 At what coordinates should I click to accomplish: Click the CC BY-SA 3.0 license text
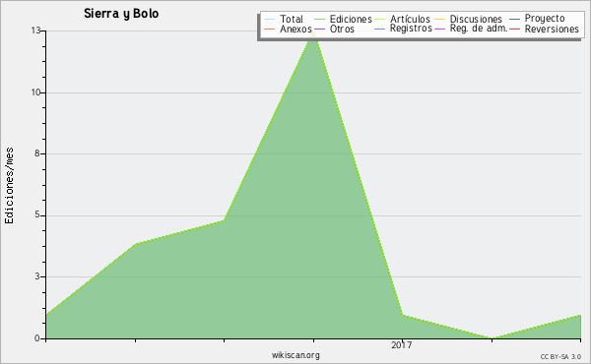[560, 356]
